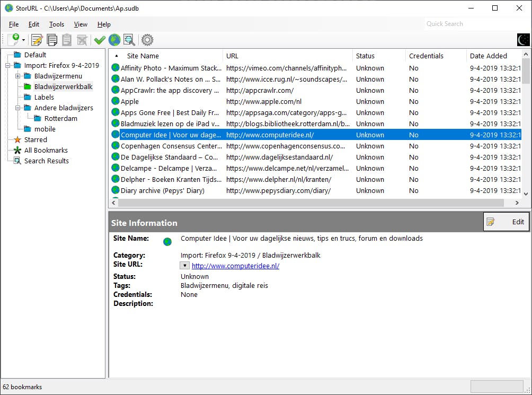Click the Edit bookmark pencil icon in toolbar

37,40
